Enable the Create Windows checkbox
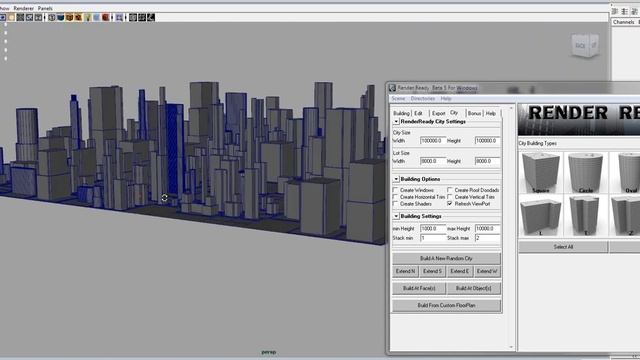The height and width of the screenshot is (360, 640). pyautogui.click(x=395, y=190)
